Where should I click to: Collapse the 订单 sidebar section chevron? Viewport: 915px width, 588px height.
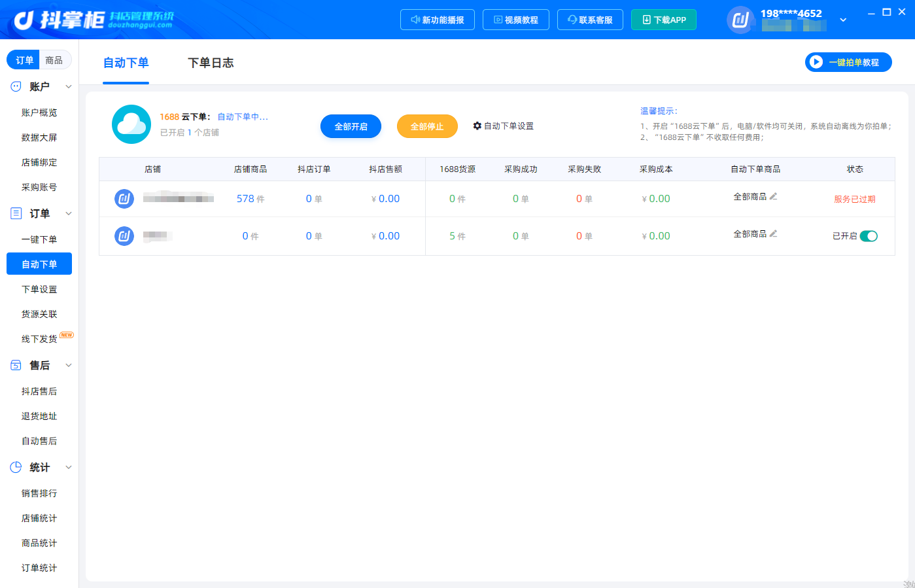coord(69,213)
